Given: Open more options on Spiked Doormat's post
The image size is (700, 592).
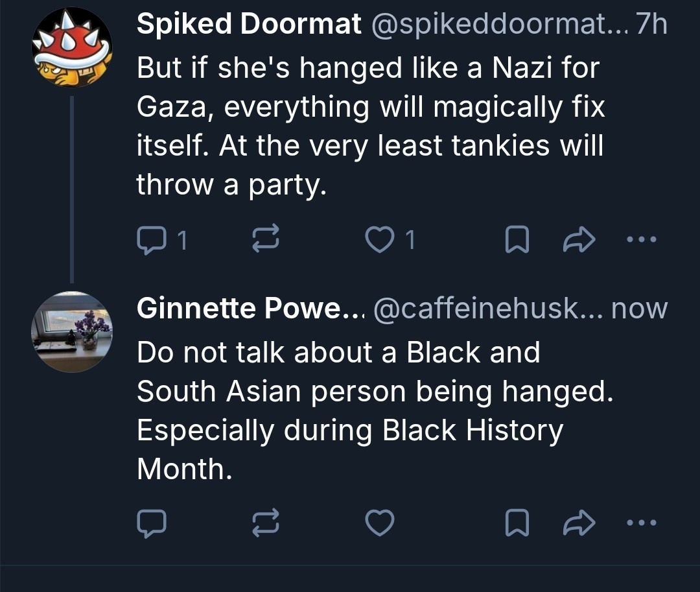Looking at the screenshot, I should click(x=642, y=240).
